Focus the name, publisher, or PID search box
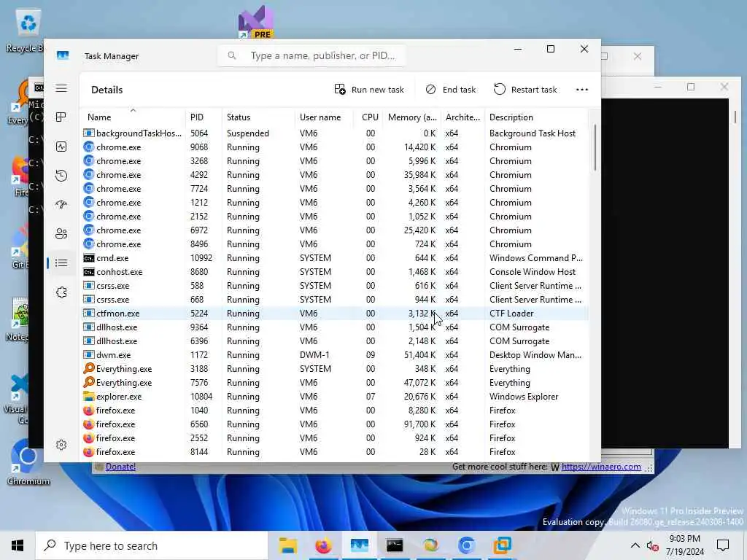Screen dimensions: 747x560 pyautogui.click(x=311, y=55)
